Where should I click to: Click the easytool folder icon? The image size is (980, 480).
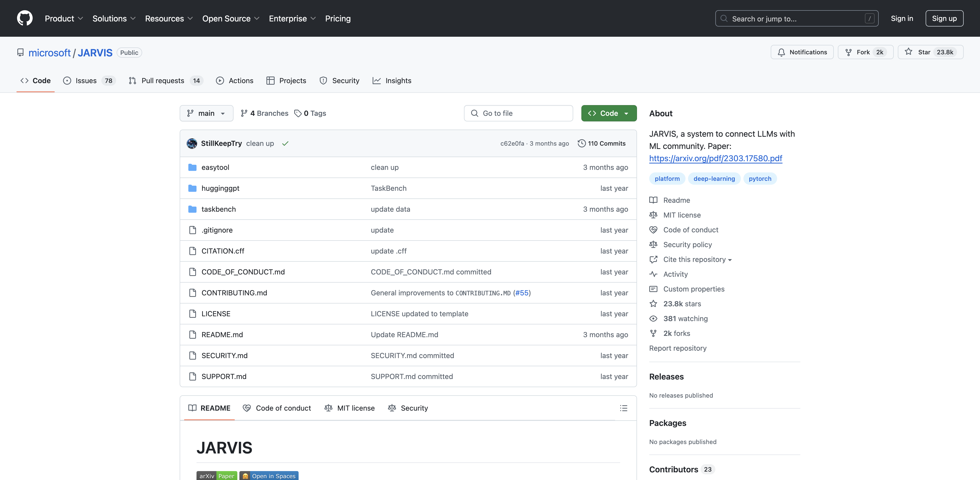coord(192,167)
